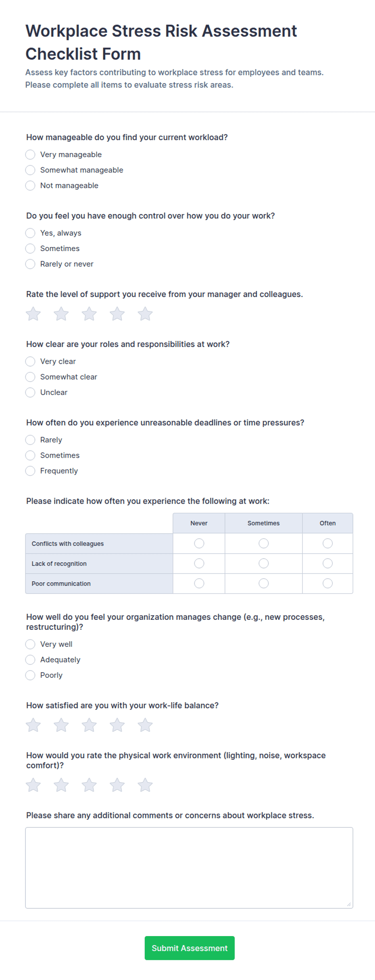Mark 'Never' for conflicts with colleagues

(198, 544)
